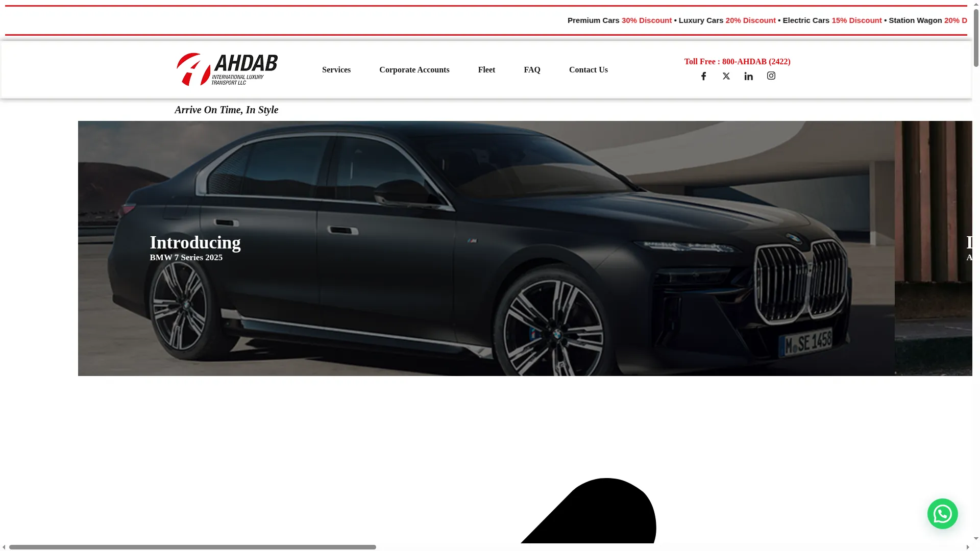Open the Facebook social icon
This screenshot has height=551, width=980.
point(703,76)
